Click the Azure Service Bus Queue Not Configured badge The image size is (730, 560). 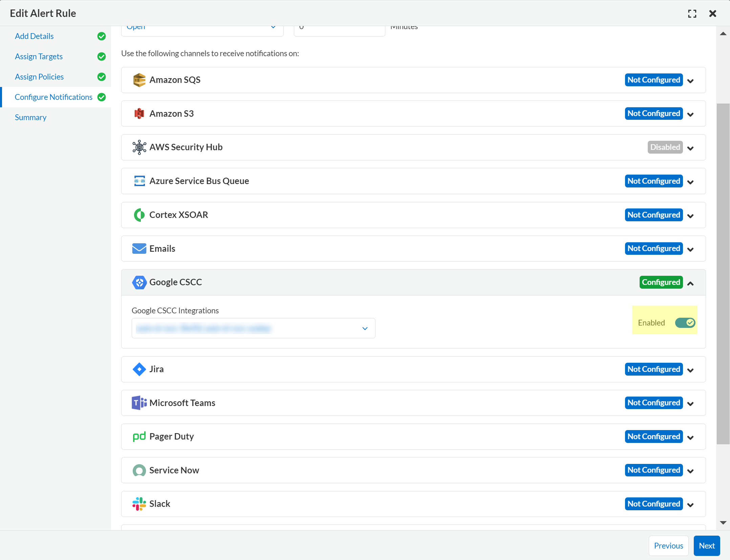coord(654,181)
